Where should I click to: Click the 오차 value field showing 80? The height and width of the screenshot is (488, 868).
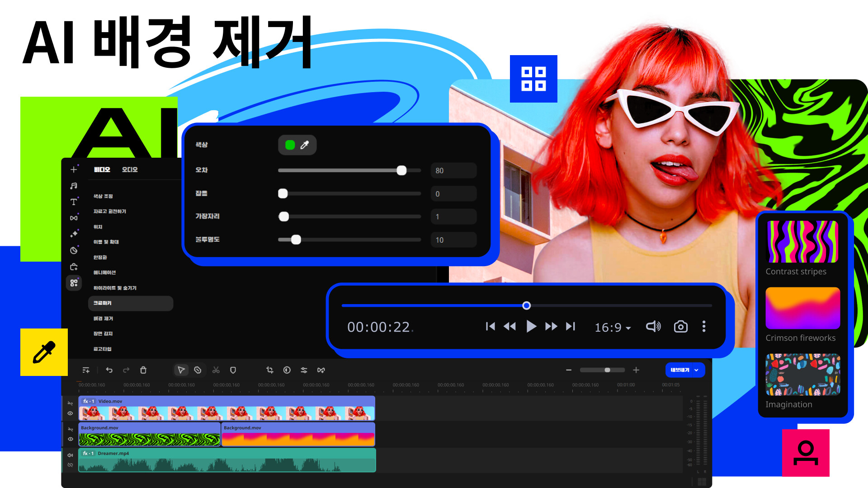click(x=453, y=170)
